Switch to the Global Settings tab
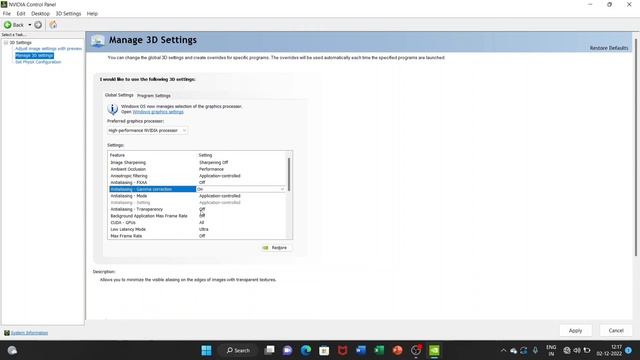Screen dimensions: 640x360 [119, 95]
